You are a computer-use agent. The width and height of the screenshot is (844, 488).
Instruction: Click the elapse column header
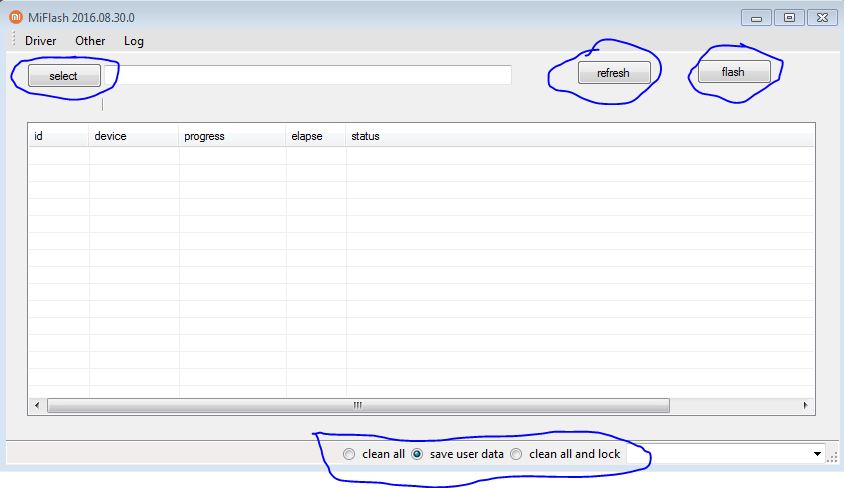click(x=315, y=136)
